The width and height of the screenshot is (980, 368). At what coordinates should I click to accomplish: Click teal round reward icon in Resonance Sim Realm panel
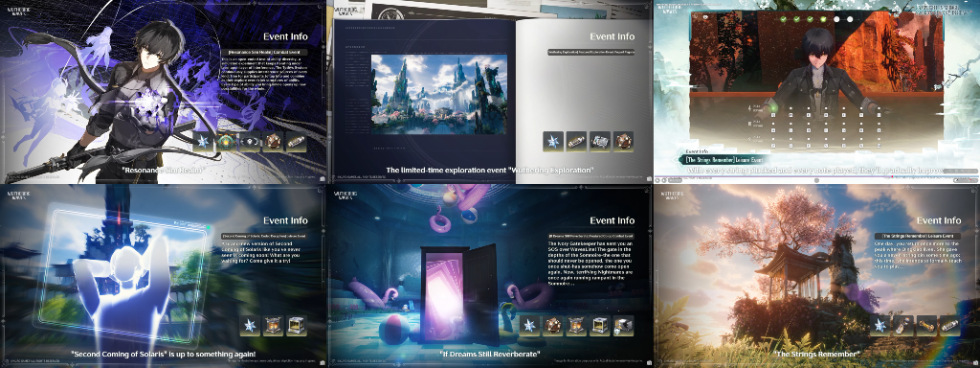226,142
